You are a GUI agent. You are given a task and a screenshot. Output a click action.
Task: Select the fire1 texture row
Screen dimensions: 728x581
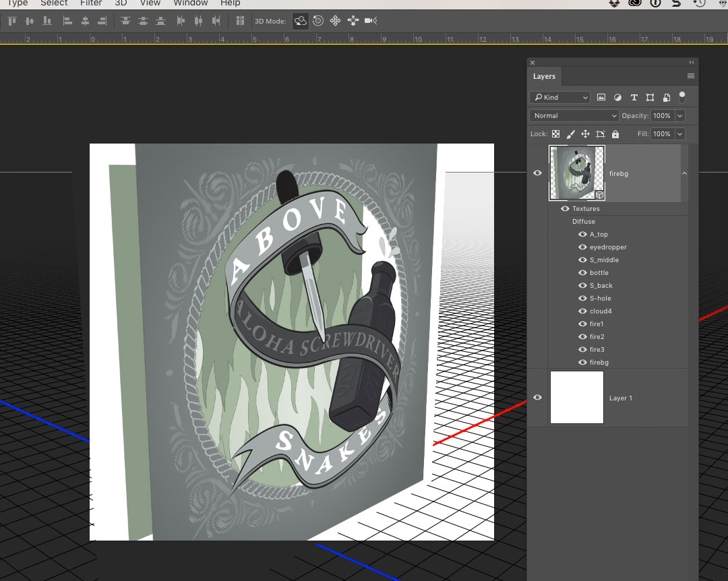618,324
